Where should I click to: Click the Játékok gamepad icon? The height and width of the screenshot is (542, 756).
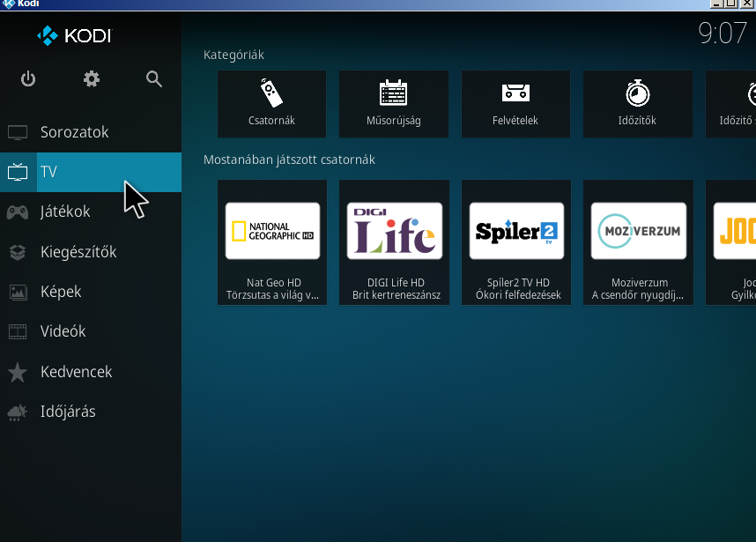click(18, 212)
